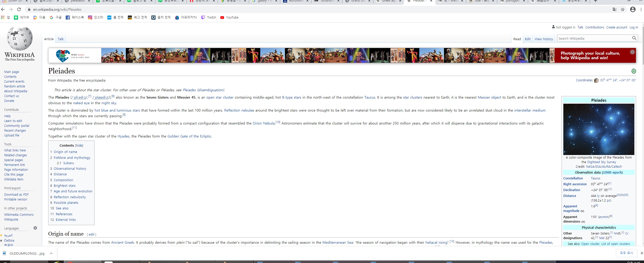Open the Facebook bookmark
This screenshot has height=263, width=644.
pyautogui.click(x=75, y=17)
